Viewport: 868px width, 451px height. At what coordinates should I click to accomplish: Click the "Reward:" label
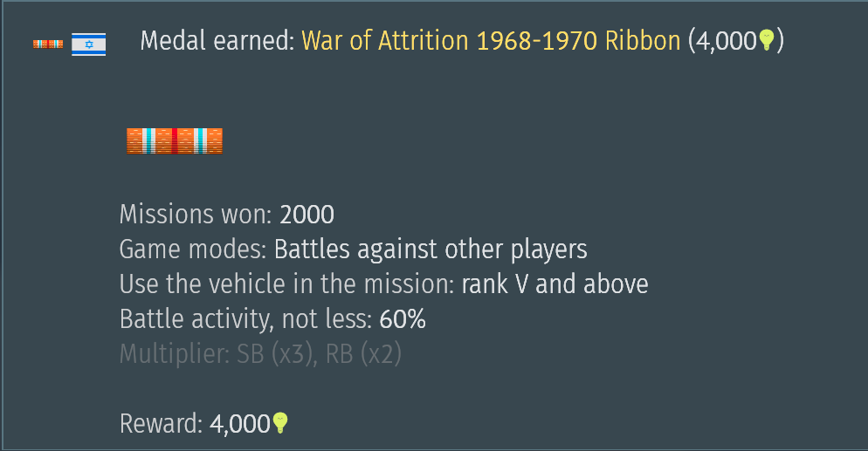coord(161,424)
